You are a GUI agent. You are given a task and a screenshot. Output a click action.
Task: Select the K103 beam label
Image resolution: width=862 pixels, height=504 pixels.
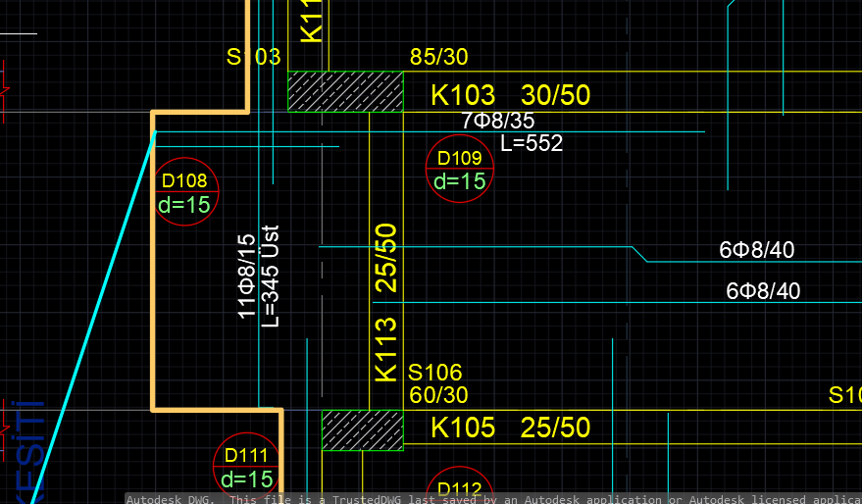463,95
